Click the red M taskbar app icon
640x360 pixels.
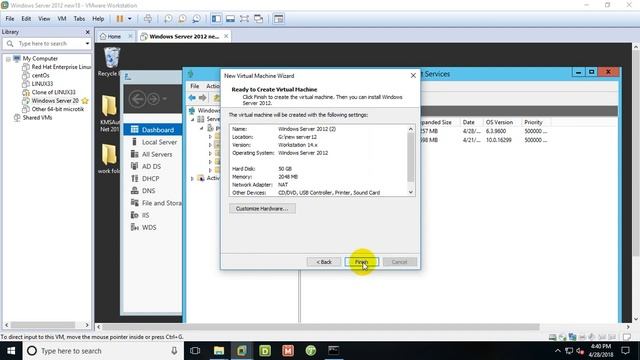click(288, 351)
